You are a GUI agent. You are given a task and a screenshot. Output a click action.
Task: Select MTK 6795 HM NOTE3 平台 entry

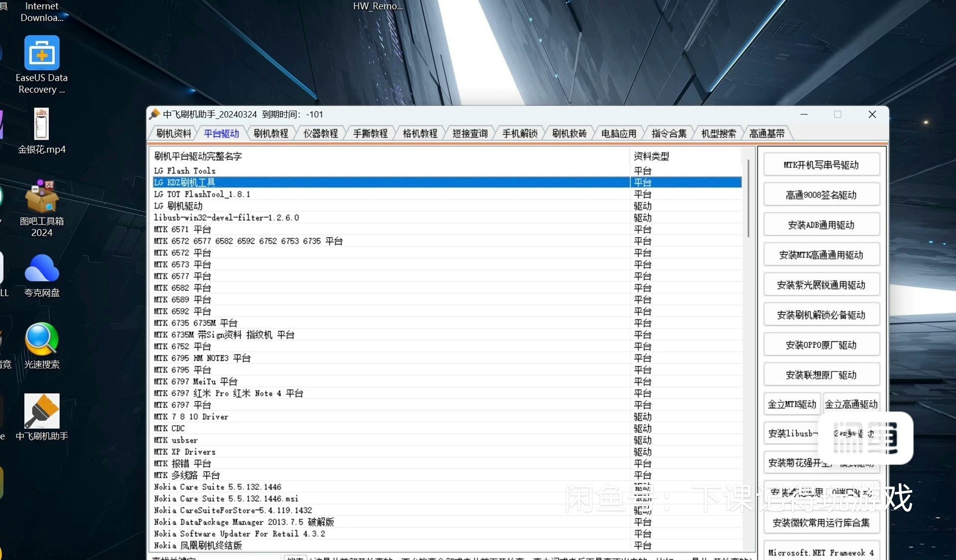(202, 358)
